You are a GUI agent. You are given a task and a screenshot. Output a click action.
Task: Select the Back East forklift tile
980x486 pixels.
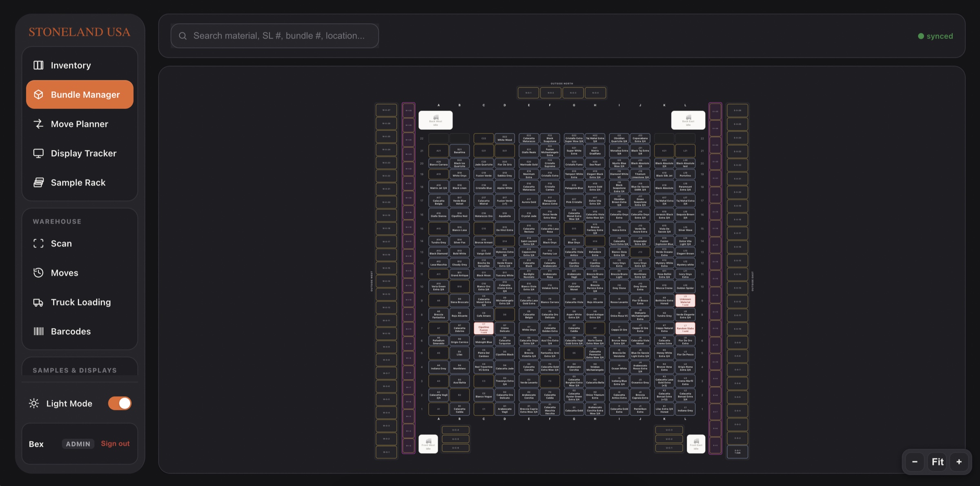(x=688, y=120)
